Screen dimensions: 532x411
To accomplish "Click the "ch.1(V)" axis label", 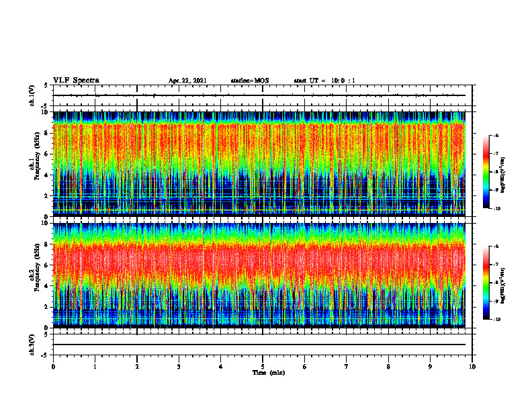I will tap(32, 95).
